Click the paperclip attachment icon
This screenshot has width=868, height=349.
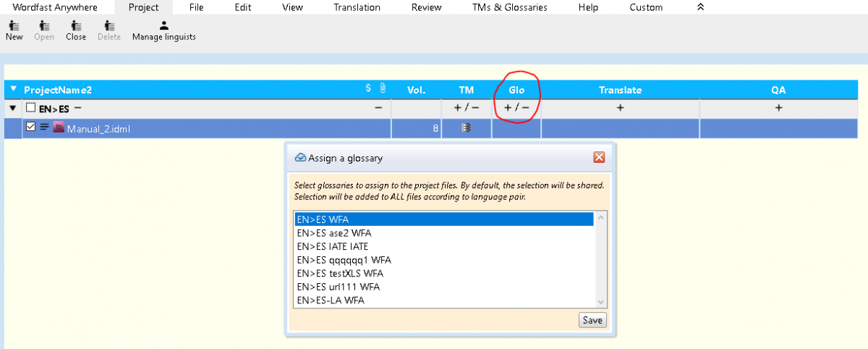point(383,88)
